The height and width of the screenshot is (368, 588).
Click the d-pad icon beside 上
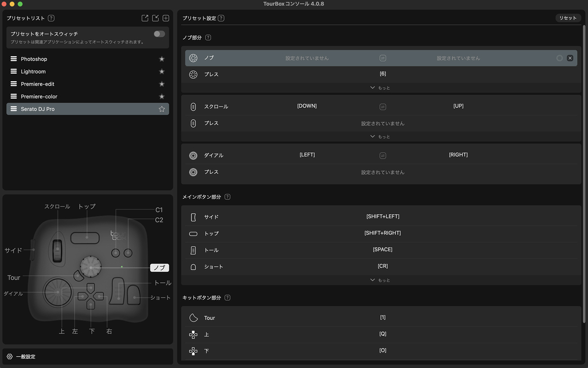(x=193, y=334)
